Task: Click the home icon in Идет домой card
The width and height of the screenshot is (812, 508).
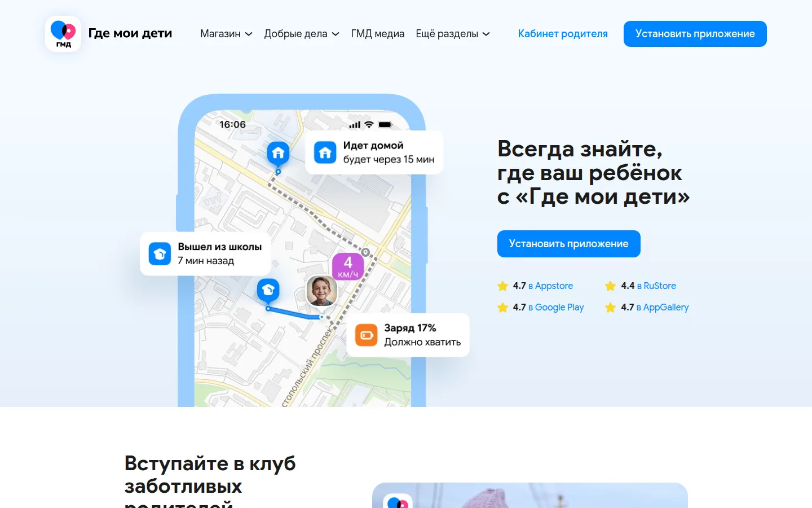Action: point(325,152)
